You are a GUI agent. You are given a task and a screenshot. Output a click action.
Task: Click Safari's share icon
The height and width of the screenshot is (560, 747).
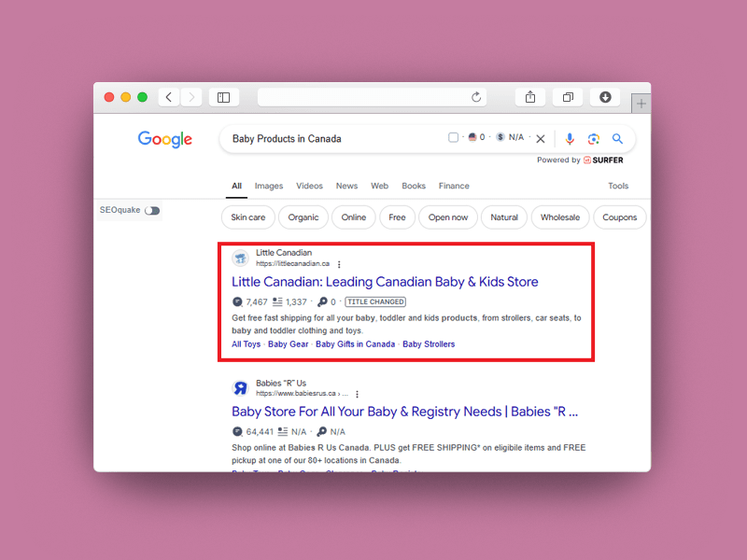click(x=530, y=97)
